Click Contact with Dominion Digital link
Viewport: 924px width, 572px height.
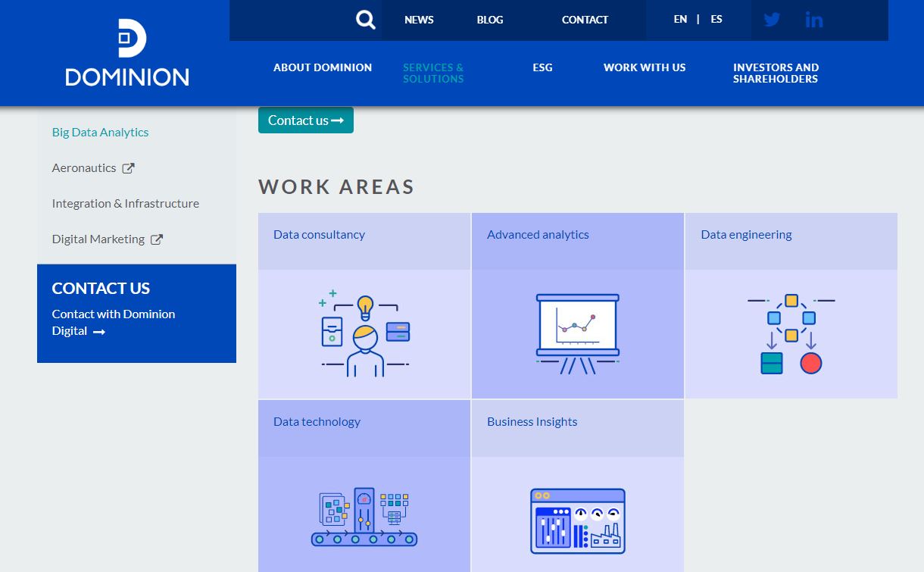[114, 322]
